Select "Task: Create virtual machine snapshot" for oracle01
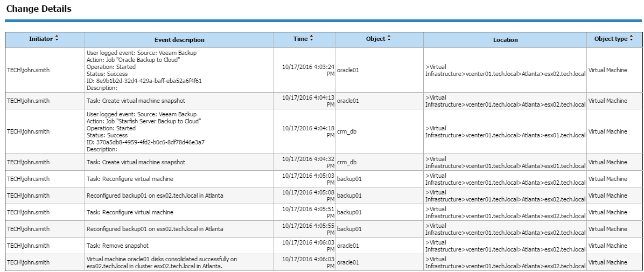Screen dimensions: 644x272 coord(136,101)
